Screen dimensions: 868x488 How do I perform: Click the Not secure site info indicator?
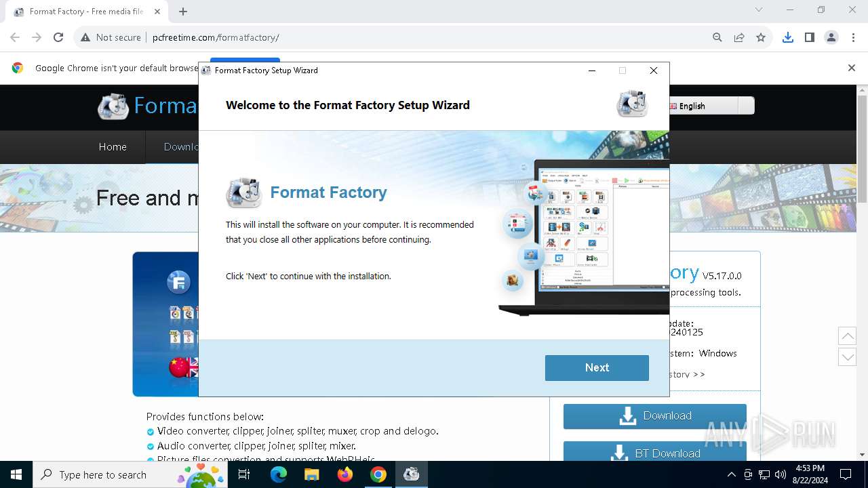111,37
